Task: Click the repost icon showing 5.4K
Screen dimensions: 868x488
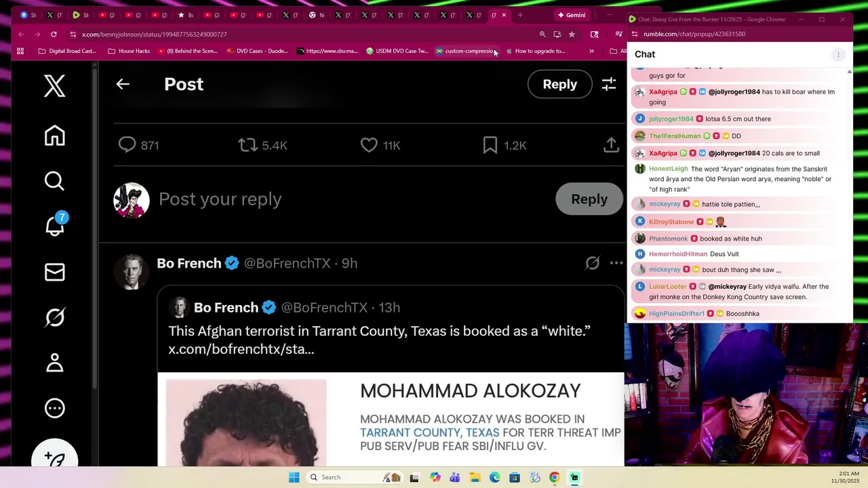Action: [x=248, y=145]
